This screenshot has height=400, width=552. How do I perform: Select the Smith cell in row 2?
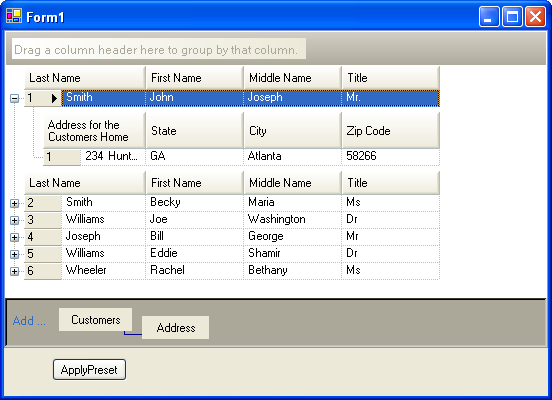tap(104, 202)
